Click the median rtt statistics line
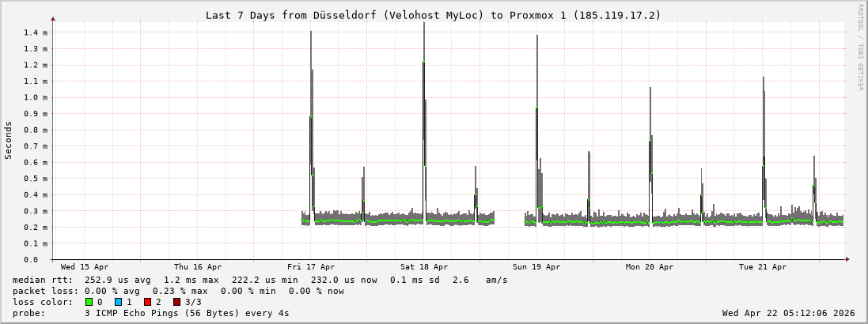The width and height of the screenshot is (868, 324). pos(260,280)
